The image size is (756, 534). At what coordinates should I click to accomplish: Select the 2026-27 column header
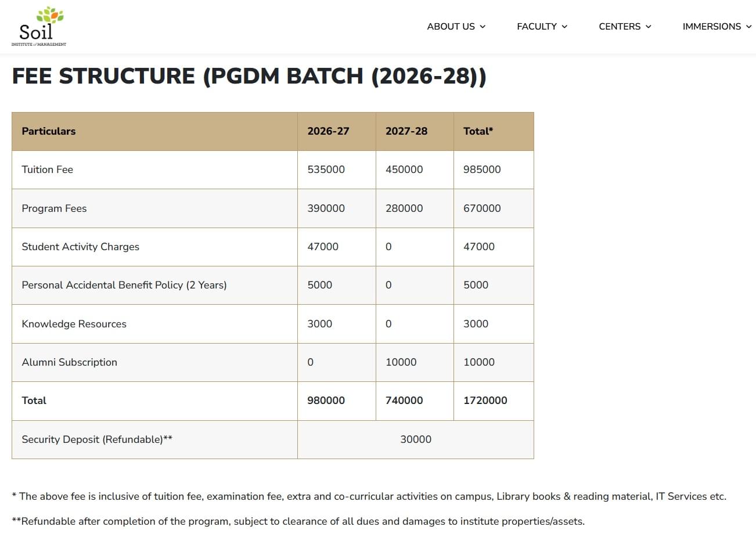328,131
